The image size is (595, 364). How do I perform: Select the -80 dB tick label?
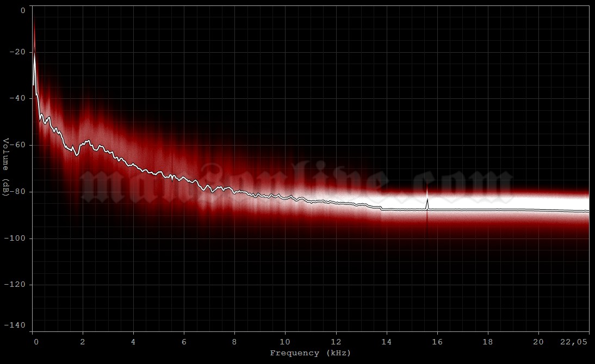(18, 191)
